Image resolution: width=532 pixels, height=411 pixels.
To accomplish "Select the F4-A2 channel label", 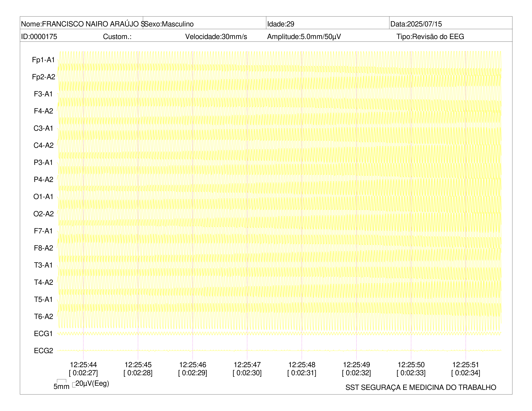I will click(x=43, y=111).
